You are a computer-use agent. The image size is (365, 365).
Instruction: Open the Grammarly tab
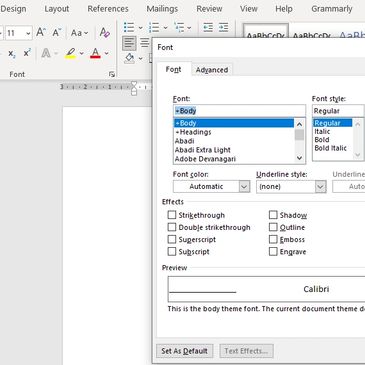[x=332, y=9]
